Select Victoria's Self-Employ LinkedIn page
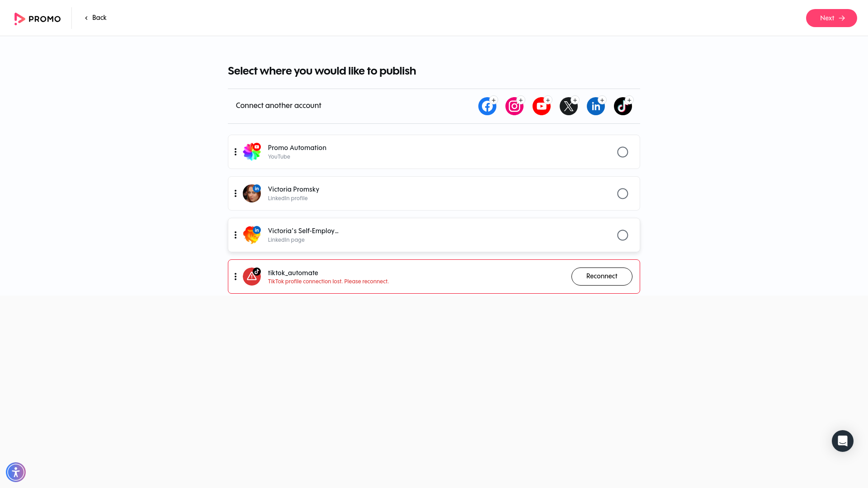Image resolution: width=868 pixels, height=488 pixels. (x=623, y=235)
